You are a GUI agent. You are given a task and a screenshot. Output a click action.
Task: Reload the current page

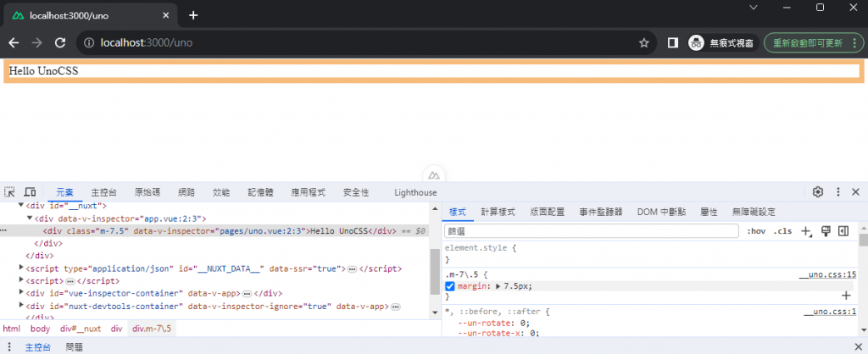60,42
